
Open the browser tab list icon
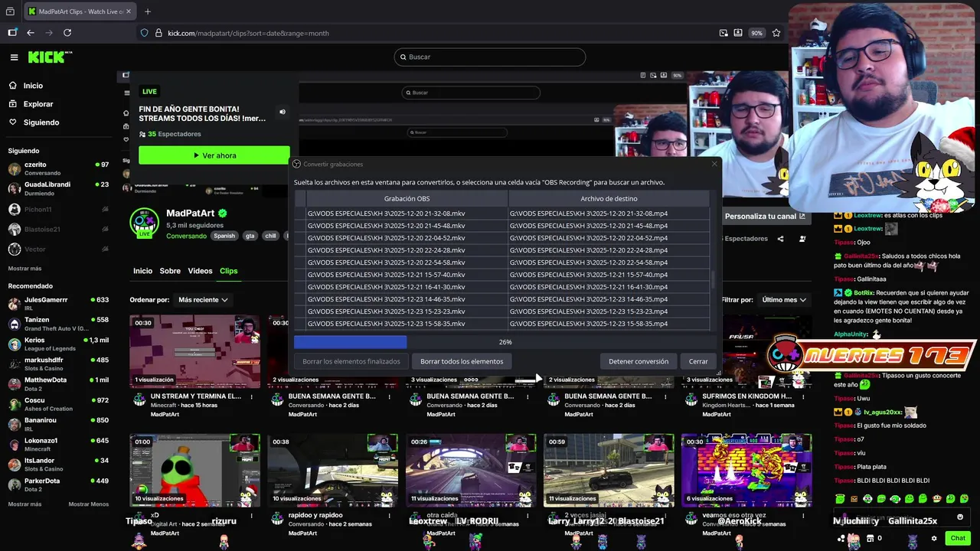11,11
